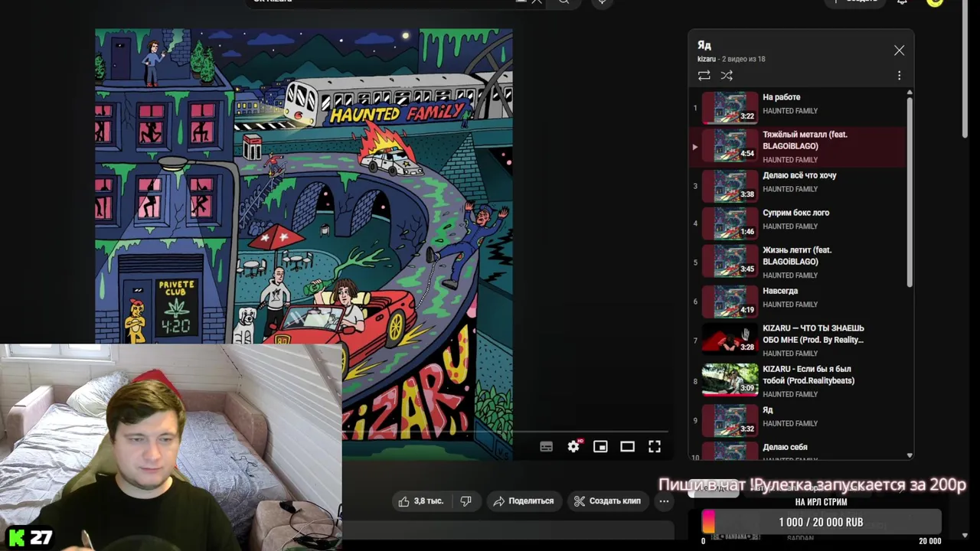Enable theater mode via rectangle icon

click(x=627, y=446)
